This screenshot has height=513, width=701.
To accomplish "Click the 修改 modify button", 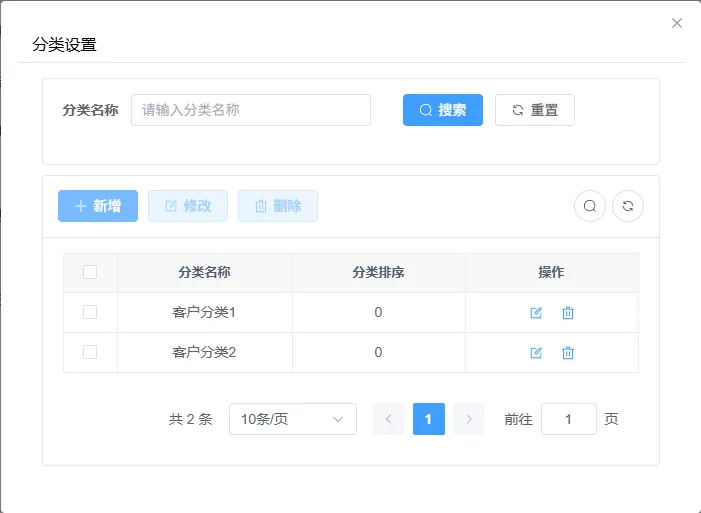I will coord(188,206).
